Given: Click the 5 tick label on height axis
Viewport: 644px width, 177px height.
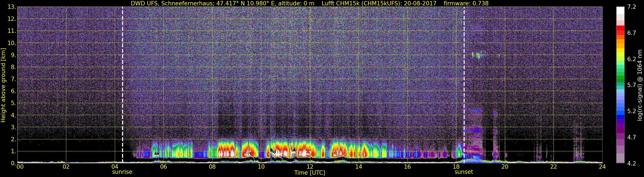Looking at the screenshot, I should pos(13,103).
